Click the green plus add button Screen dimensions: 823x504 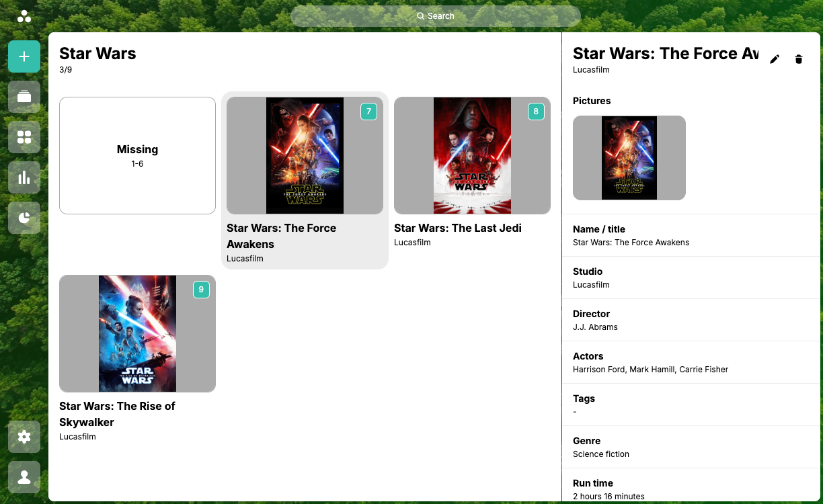coord(24,56)
